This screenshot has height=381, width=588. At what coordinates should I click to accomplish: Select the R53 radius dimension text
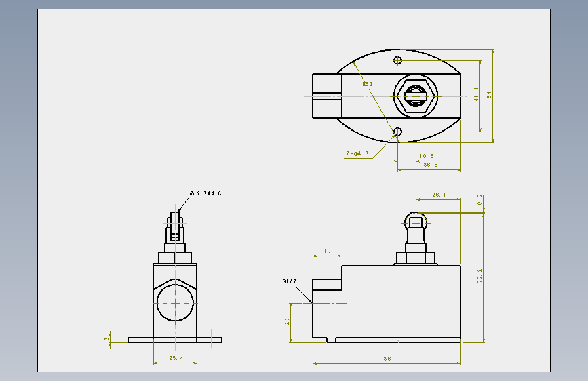tap(368, 84)
